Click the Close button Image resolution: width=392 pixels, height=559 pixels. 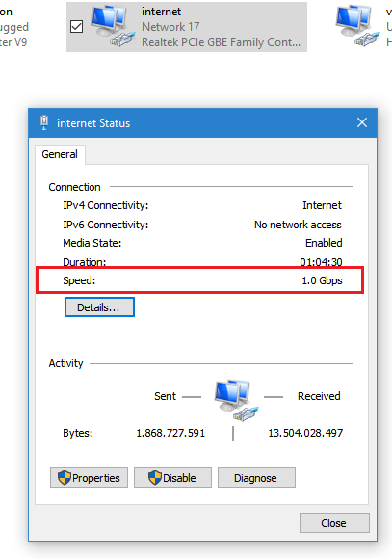tap(334, 523)
